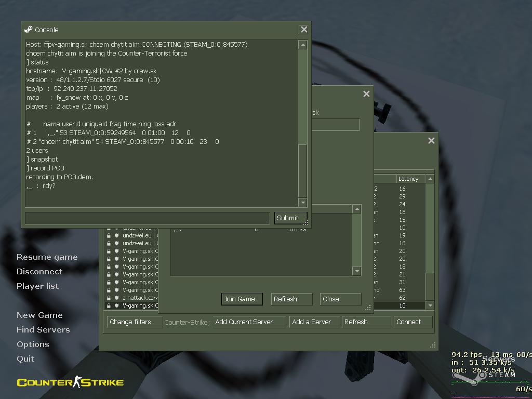Click the lock icon on the V-gaming.sk row with latency 21

(x=109, y=274)
